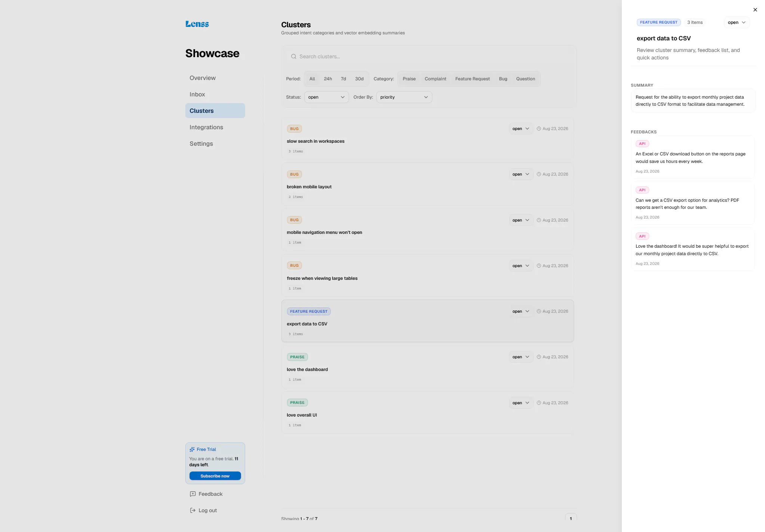The width and height of the screenshot is (765, 532).
Task: Open status dropdown for slow search in workspaces
Action: click(x=521, y=129)
